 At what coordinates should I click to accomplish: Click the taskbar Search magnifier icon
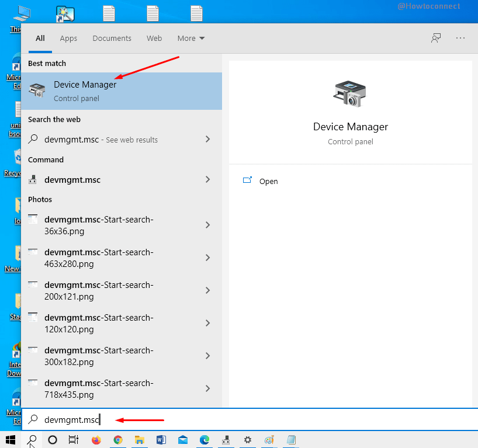click(32, 440)
